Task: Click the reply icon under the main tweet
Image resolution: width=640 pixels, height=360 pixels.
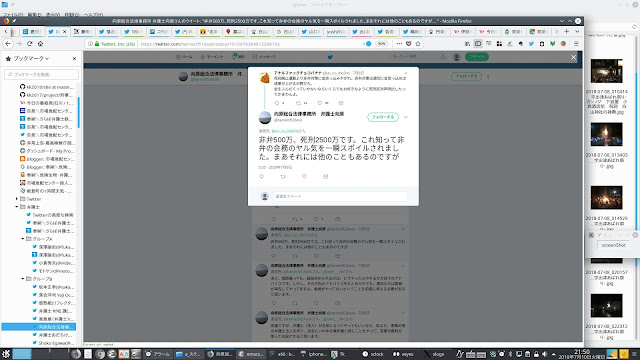Action: click(x=262, y=176)
